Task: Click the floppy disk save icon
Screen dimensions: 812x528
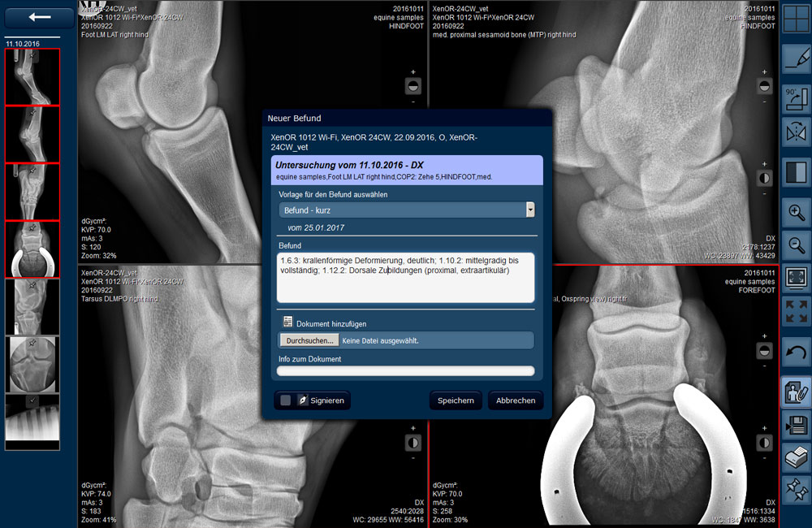Action: pyautogui.click(x=796, y=424)
